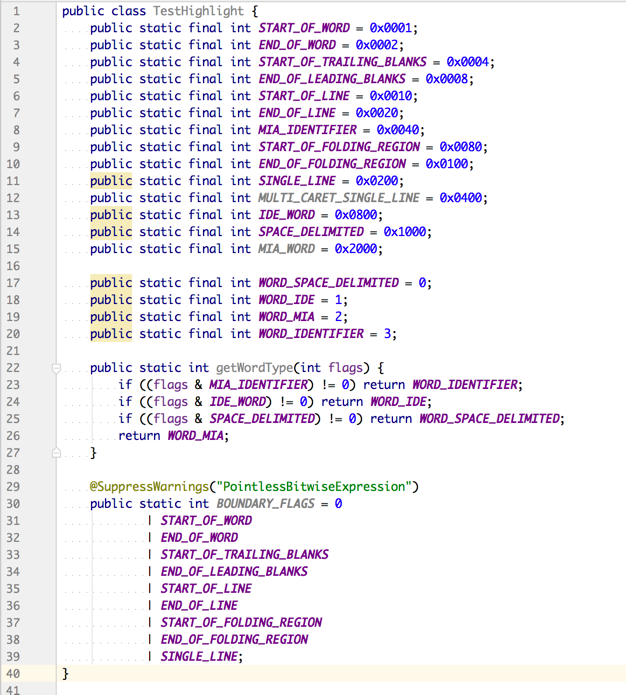Click WORD_MIA declaration on line 19
This screenshot has height=695, width=626.
(x=287, y=317)
